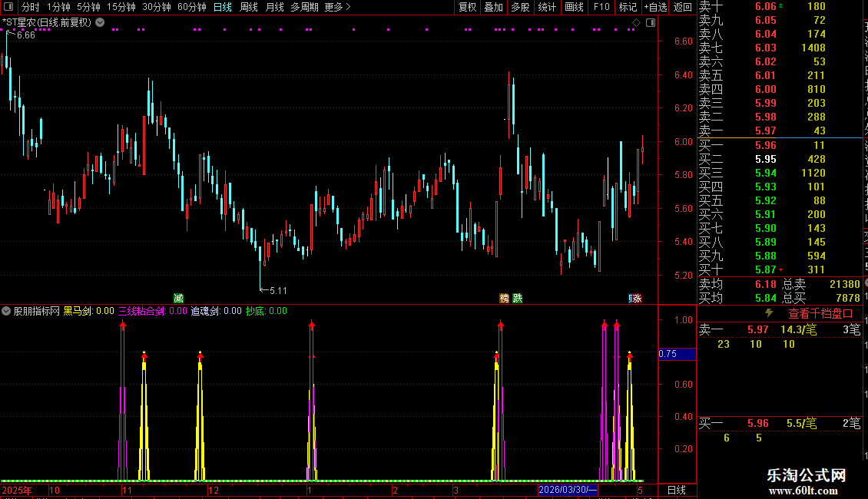Image resolution: width=868 pixels, height=499 pixels.
Task: Click the 14.3/笔 sell average value
Action: coord(799,329)
